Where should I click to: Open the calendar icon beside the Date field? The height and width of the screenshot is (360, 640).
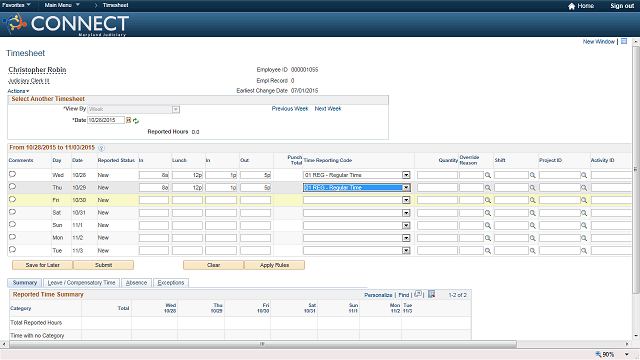128,120
